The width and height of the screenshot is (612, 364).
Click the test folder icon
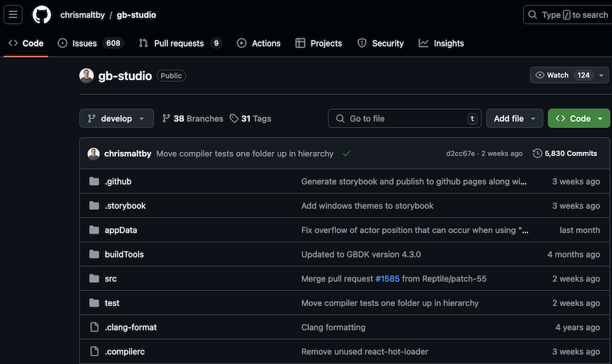click(x=94, y=303)
